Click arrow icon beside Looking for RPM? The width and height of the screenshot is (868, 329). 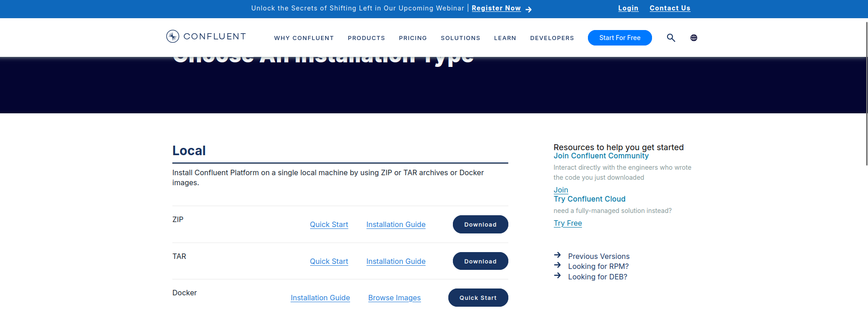(557, 265)
